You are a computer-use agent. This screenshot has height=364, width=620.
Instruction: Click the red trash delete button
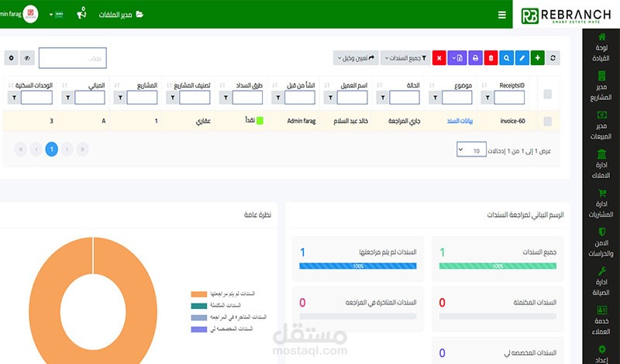[491, 58]
